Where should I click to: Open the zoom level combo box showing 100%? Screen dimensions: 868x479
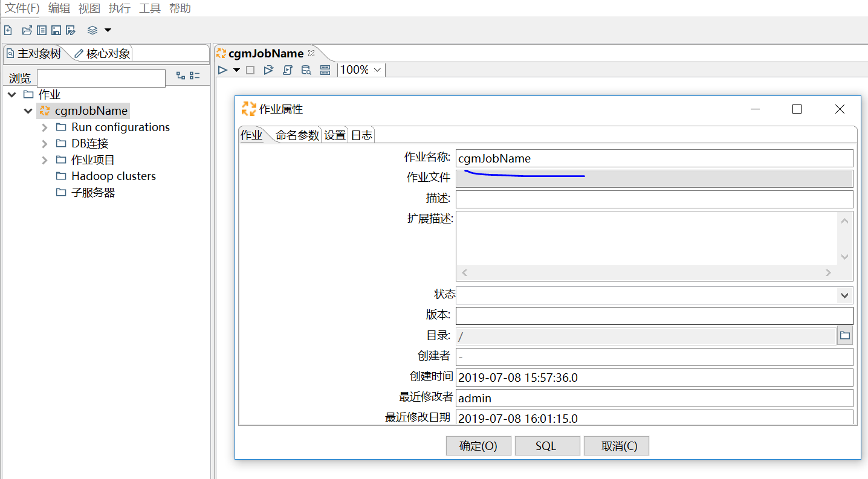360,69
